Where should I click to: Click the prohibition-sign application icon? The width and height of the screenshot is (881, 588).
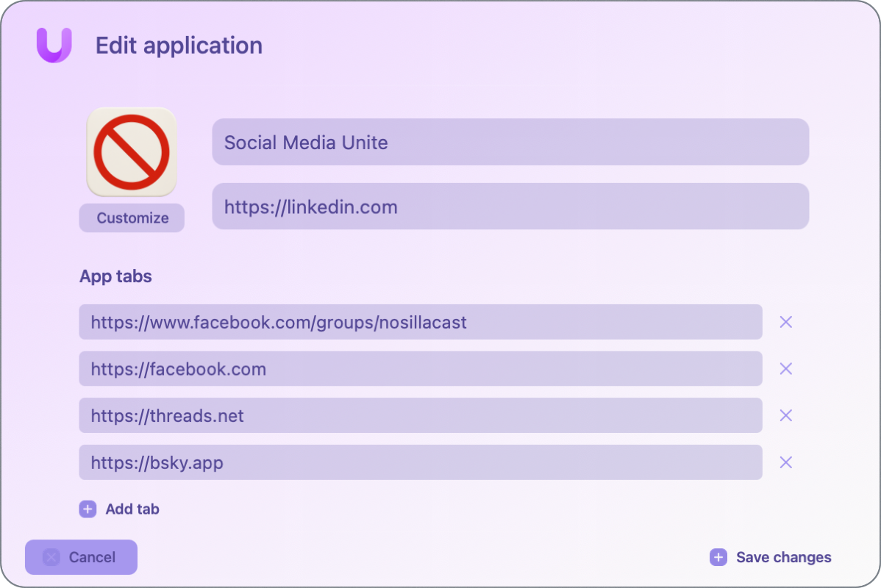(132, 151)
